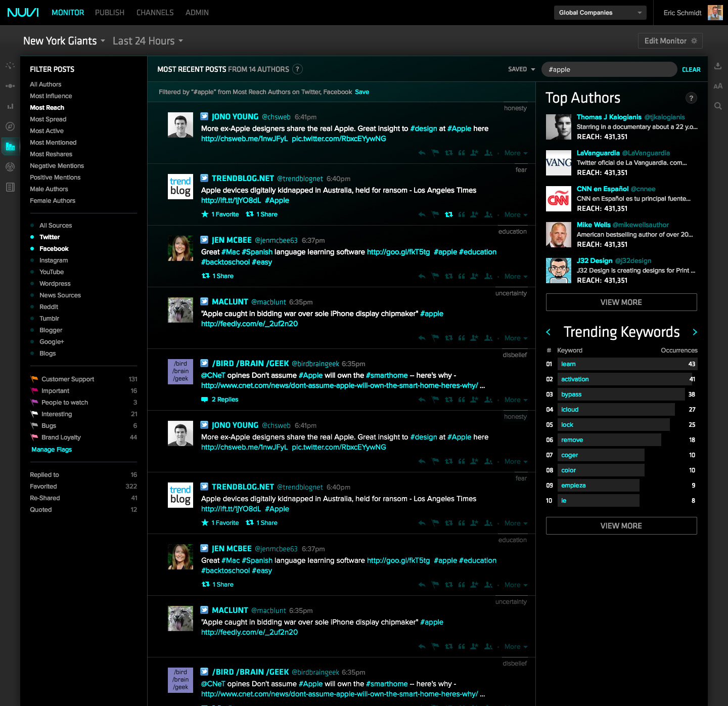Click View More under Top Authors

(621, 302)
